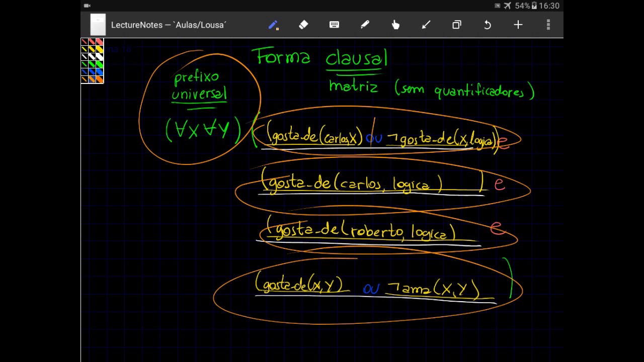Open the three-dot overflow menu
644x362 pixels.
coord(548,25)
